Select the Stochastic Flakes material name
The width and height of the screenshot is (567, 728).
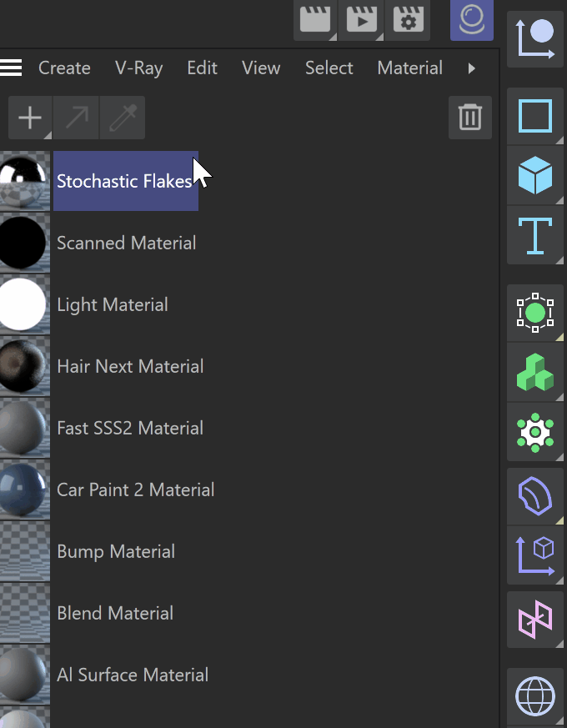pyautogui.click(x=126, y=181)
